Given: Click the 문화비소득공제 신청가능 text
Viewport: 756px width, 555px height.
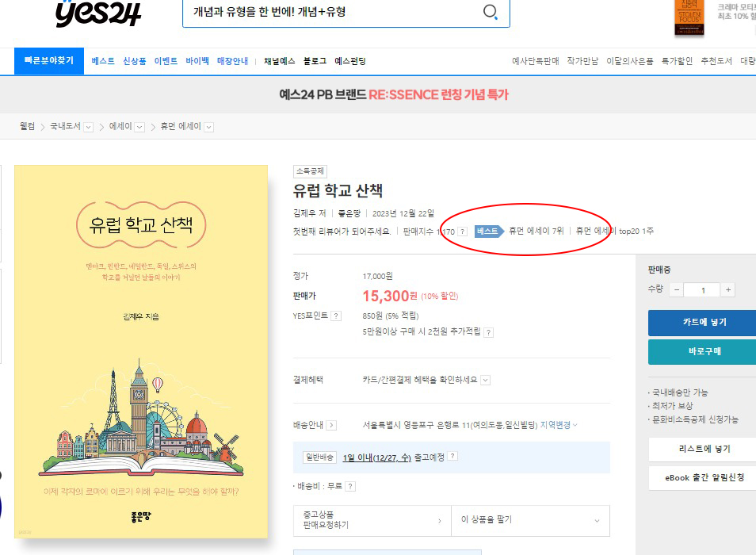Looking at the screenshot, I should tap(695, 419).
